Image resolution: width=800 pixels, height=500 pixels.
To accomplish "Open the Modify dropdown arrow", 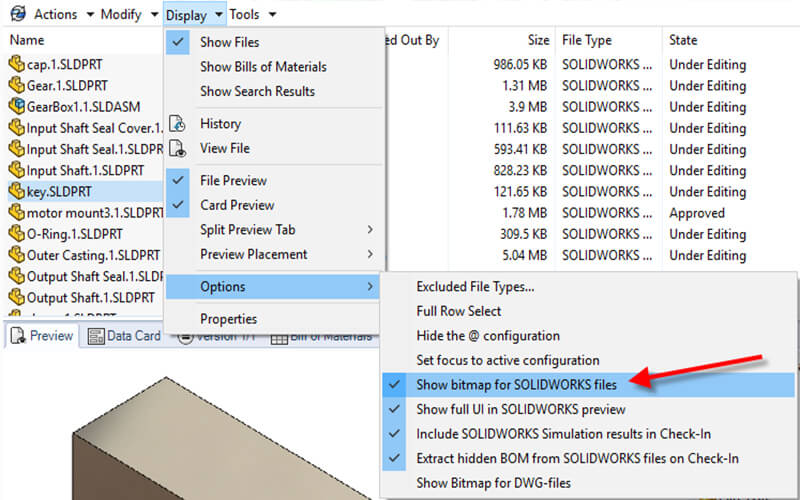I will coord(154,15).
